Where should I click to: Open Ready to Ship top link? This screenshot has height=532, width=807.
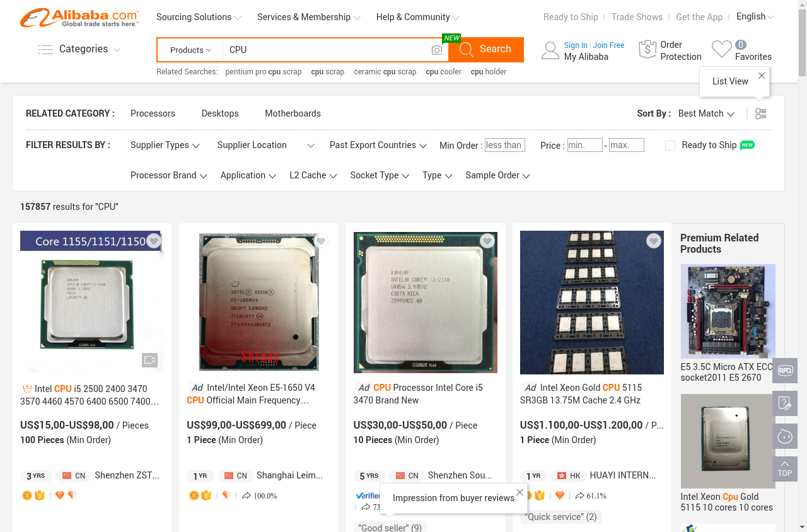(571, 17)
